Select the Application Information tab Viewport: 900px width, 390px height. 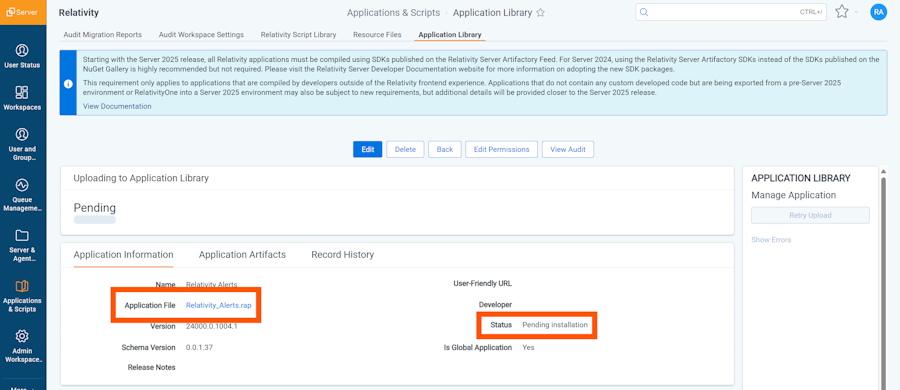pyautogui.click(x=123, y=254)
